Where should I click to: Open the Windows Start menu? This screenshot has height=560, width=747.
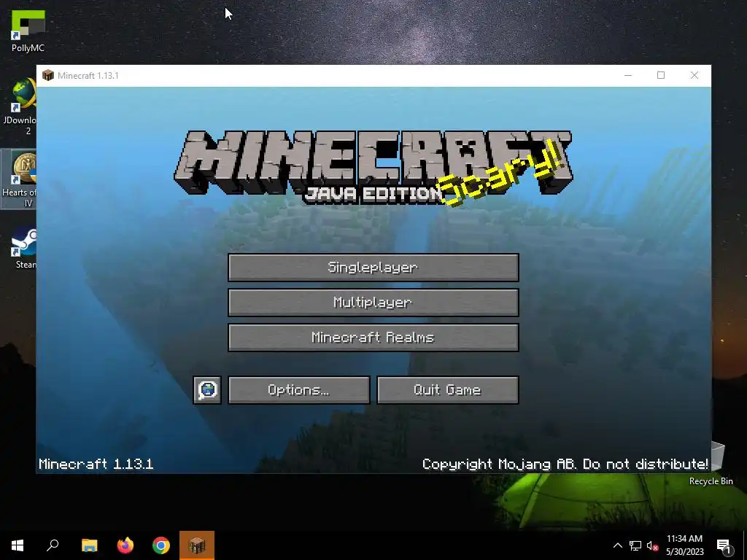18,545
